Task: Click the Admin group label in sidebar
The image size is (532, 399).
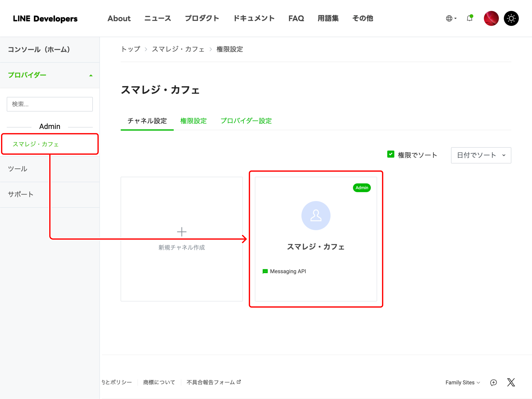Action: 50,126
